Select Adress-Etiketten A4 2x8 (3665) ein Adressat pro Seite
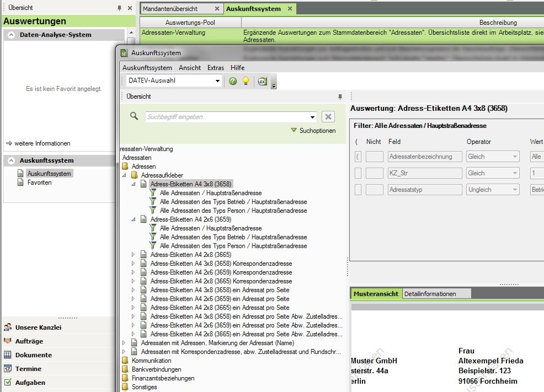 [x=220, y=308]
